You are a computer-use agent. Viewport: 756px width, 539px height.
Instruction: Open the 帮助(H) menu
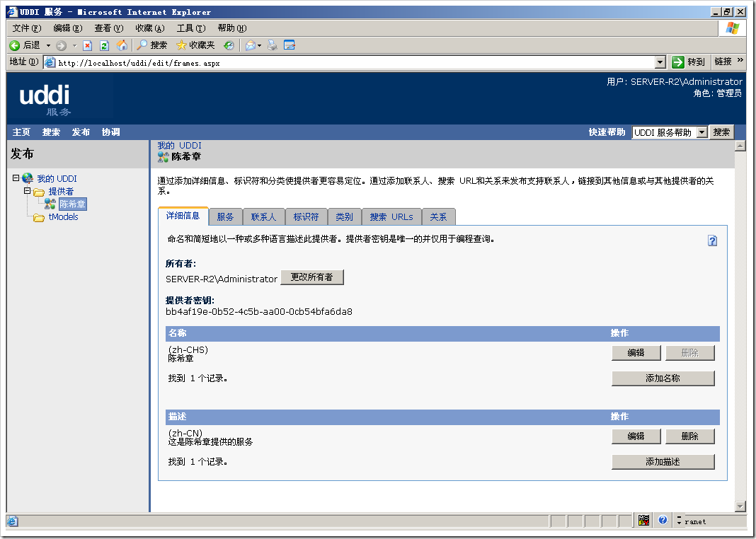point(232,28)
